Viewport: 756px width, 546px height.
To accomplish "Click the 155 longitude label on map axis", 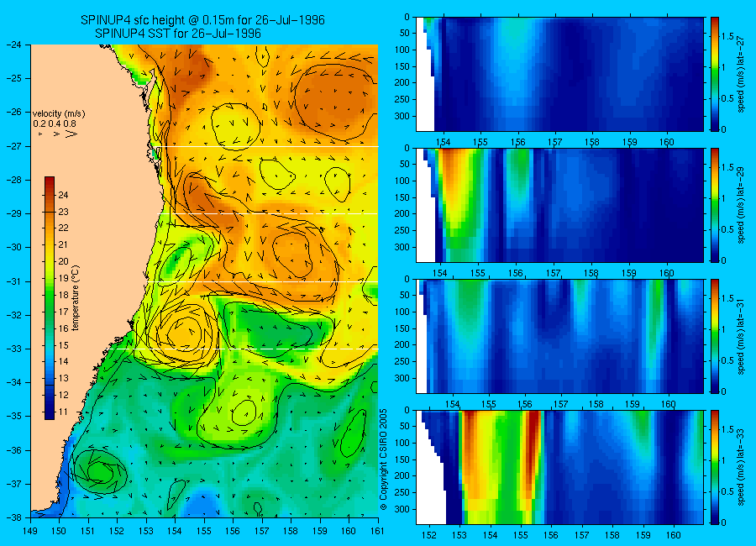I will tap(204, 531).
